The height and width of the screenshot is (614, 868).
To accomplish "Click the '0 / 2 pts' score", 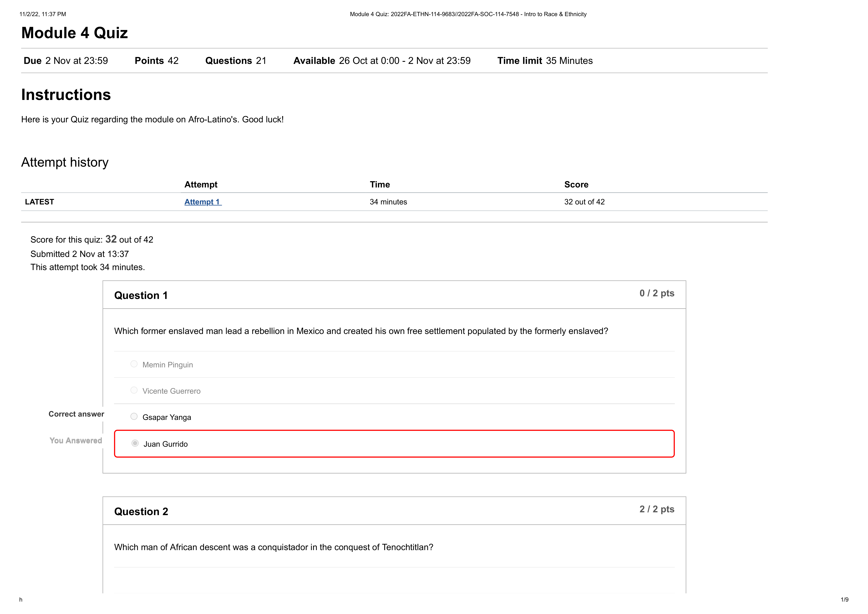I will click(657, 293).
